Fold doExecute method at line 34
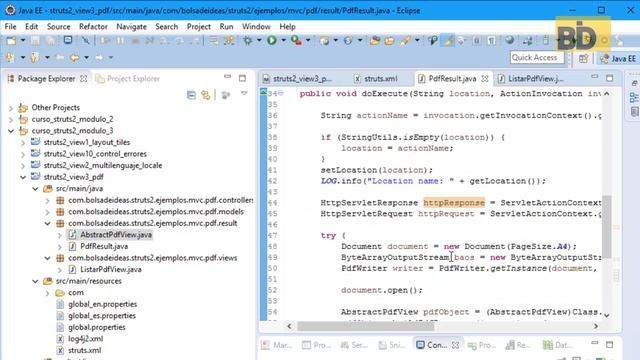The width and height of the screenshot is (640, 360). click(x=281, y=93)
